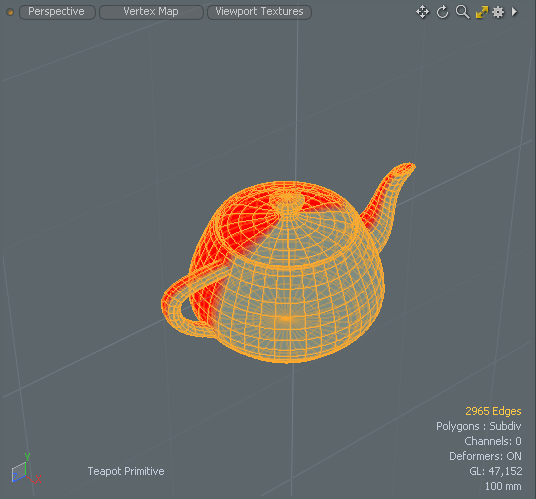This screenshot has height=499, width=536.
Task: Click the Teapot Primitive label
Action: coord(126,471)
